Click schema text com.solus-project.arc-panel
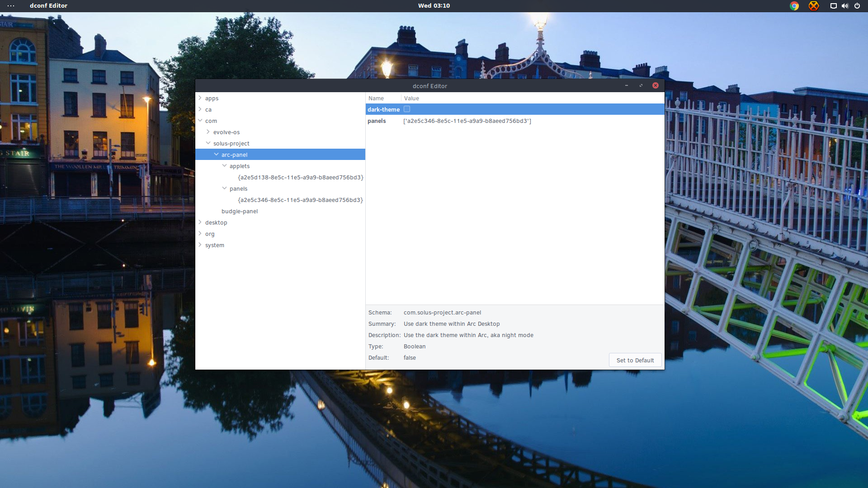 [442, 312]
